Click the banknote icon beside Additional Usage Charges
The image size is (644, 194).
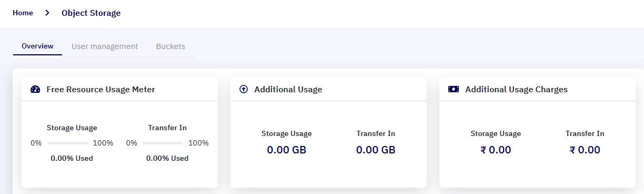click(454, 89)
